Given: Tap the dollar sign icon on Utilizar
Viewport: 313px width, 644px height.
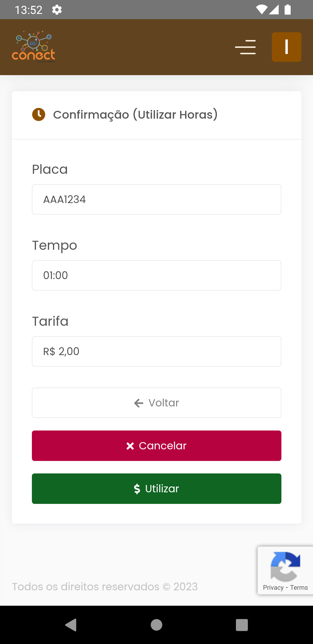Looking at the screenshot, I should tap(137, 489).
